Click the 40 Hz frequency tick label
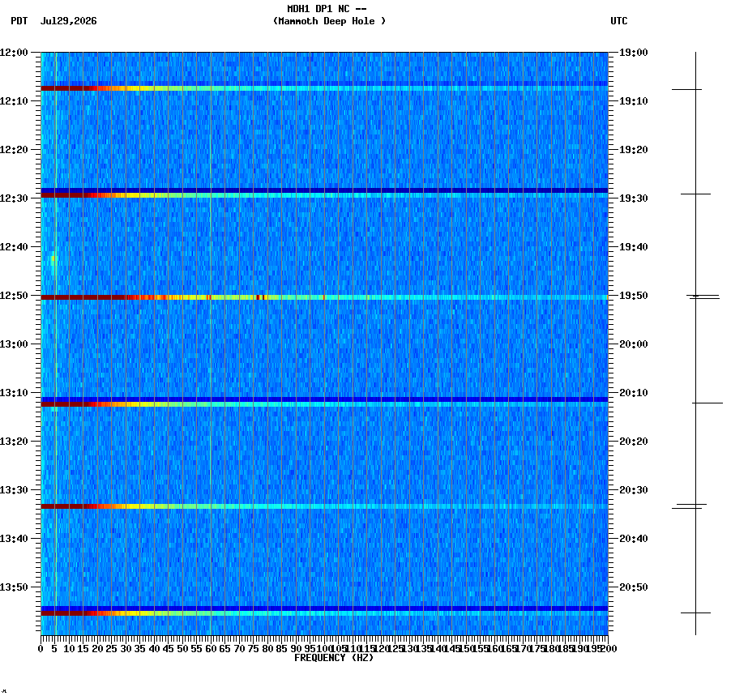 [x=154, y=649]
